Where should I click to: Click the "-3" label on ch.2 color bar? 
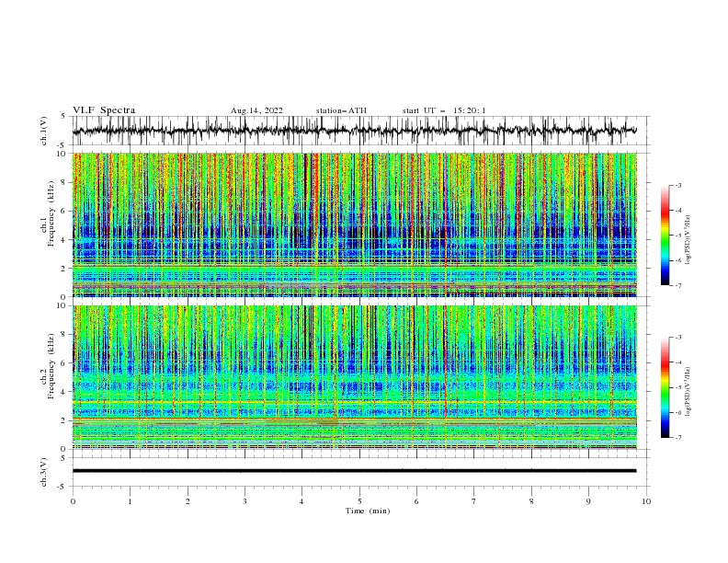click(x=678, y=338)
